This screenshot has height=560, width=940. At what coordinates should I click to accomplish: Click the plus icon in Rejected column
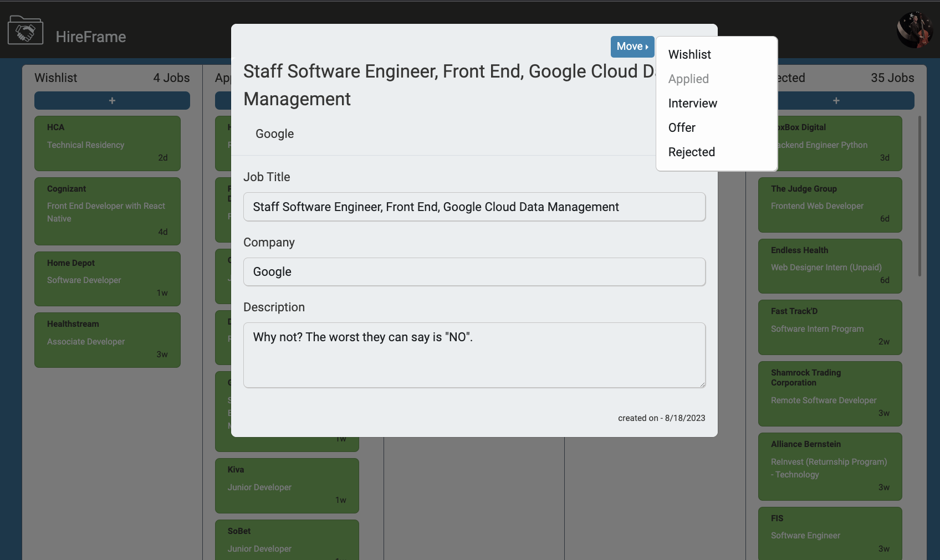pos(836,100)
